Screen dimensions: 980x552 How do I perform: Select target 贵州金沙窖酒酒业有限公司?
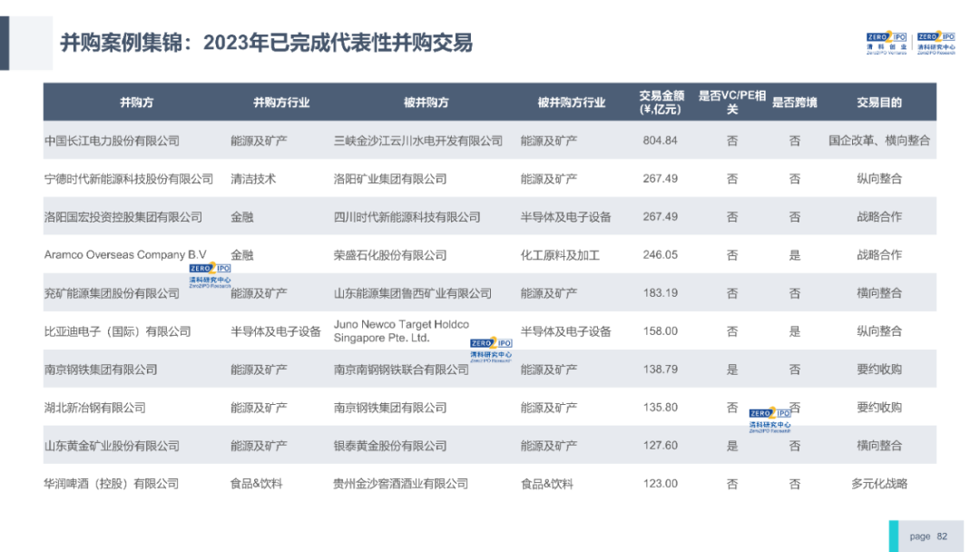[x=401, y=484]
